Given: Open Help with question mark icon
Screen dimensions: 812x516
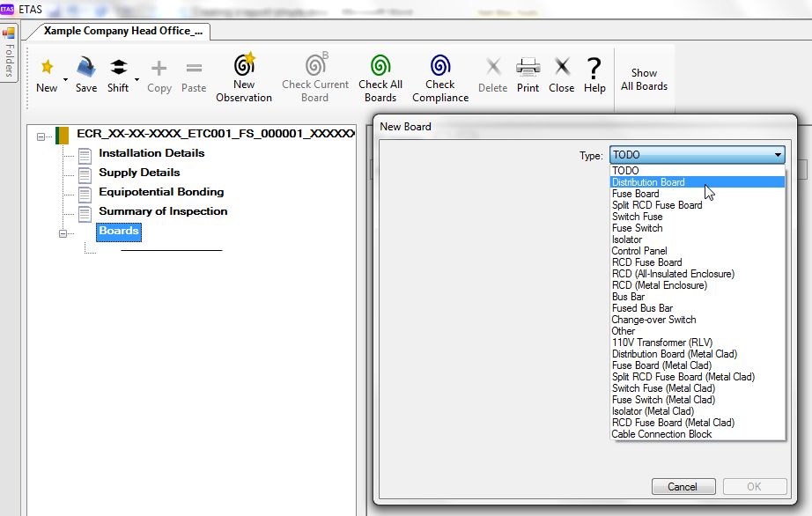Looking at the screenshot, I should (x=594, y=68).
